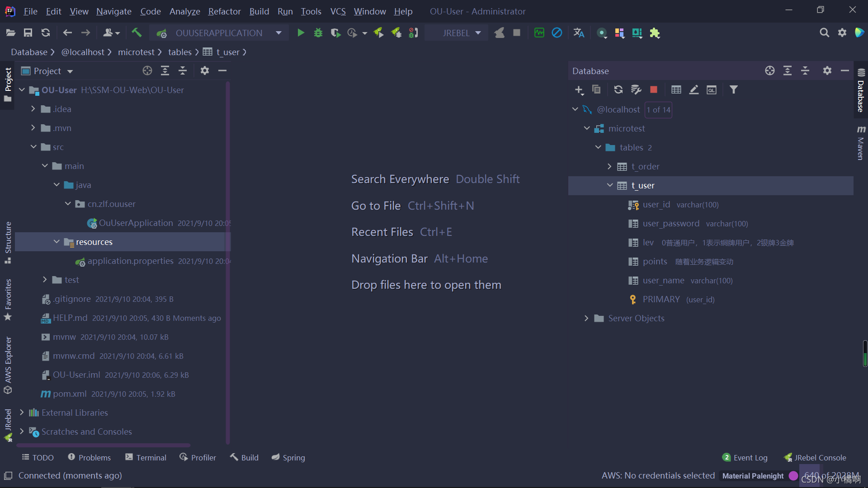Hide the Project panel with minus icon

click(222, 70)
